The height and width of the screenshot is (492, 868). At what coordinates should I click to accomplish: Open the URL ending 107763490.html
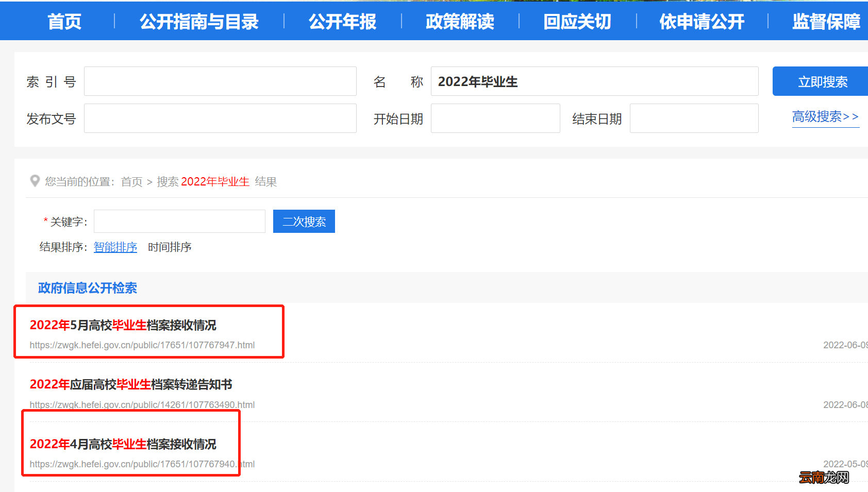coord(142,405)
